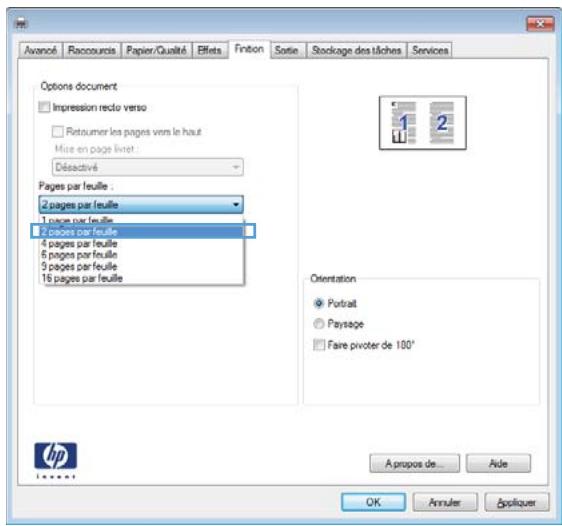Image resolution: width=562 pixels, height=526 pixels.
Task: Switch to the Raccourcis tab
Action: (x=92, y=50)
